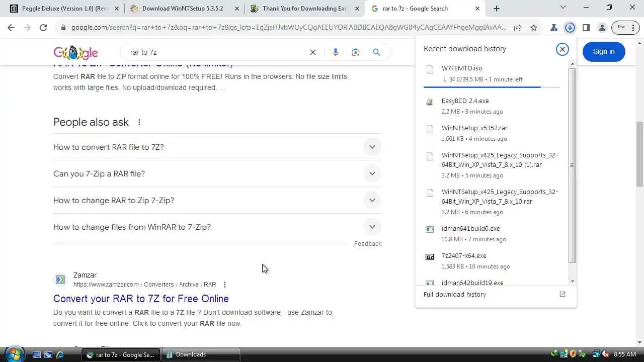Switch to Downloads taskbar window
This screenshot has height=362, width=644.
201,354
